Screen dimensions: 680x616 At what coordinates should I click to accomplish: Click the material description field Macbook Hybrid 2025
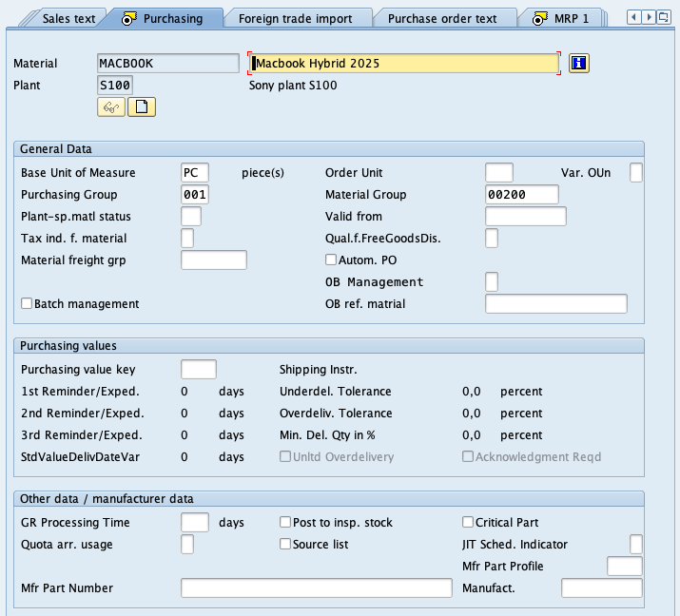click(x=404, y=64)
